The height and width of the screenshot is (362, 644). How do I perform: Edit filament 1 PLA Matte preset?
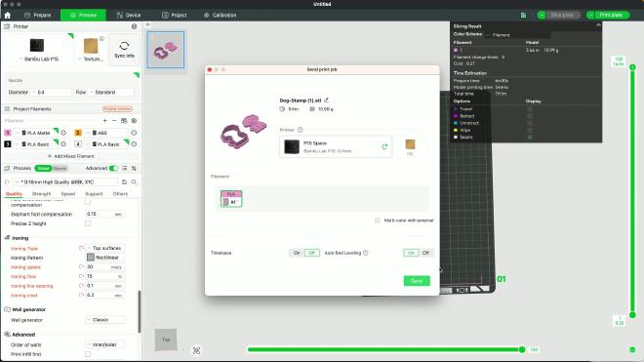point(63,133)
